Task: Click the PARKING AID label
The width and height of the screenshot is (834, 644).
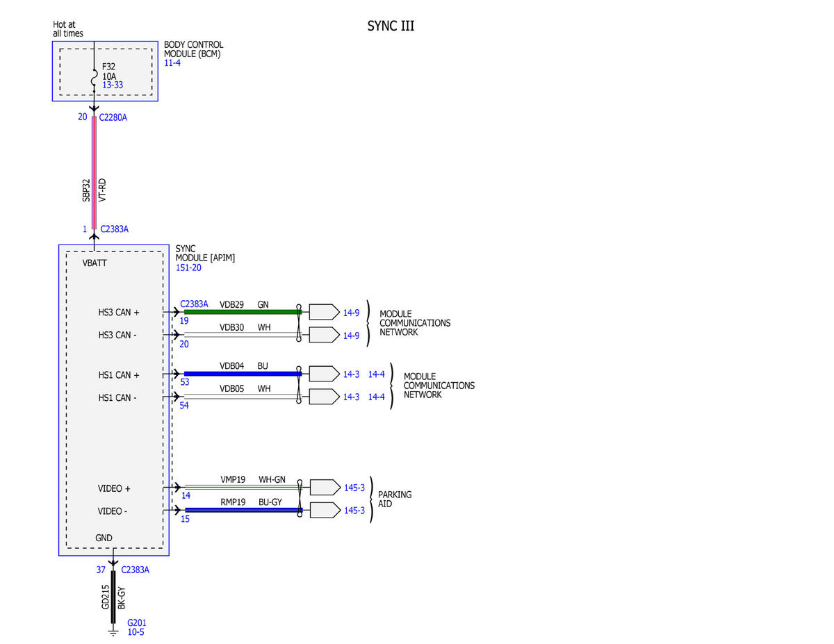Action: tap(395, 499)
